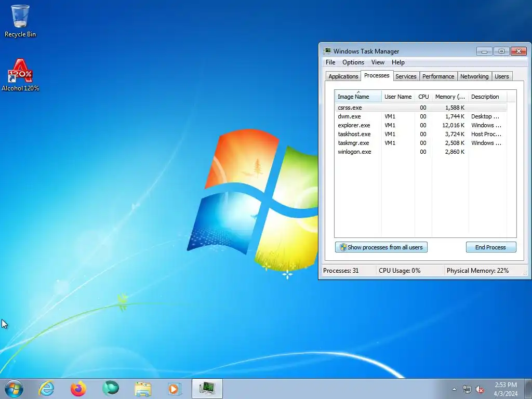Open the View menu
The width and height of the screenshot is (532, 399).
[x=378, y=62]
